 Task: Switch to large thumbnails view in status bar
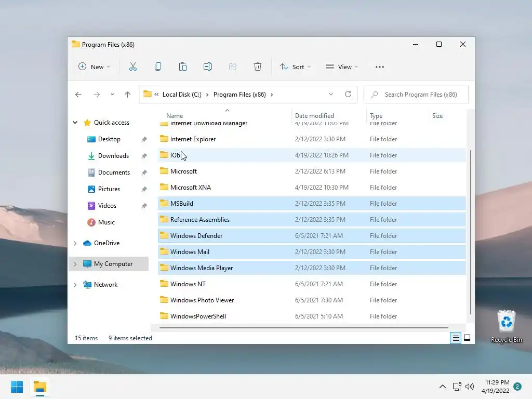(467, 338)
